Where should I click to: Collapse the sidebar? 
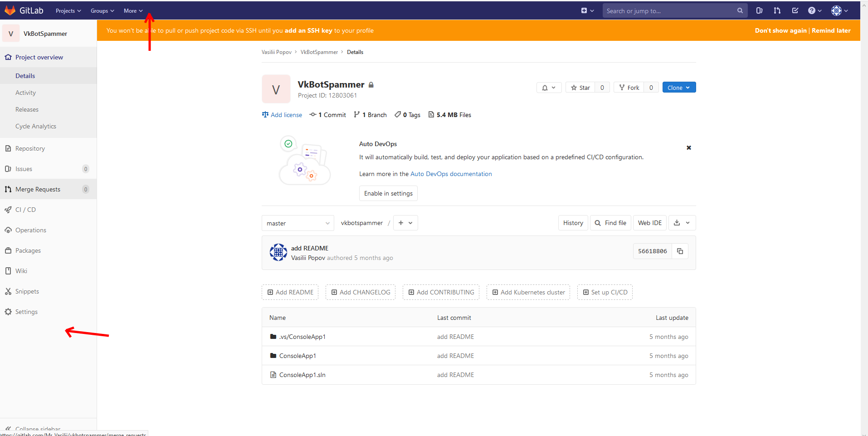click(48, 428)
